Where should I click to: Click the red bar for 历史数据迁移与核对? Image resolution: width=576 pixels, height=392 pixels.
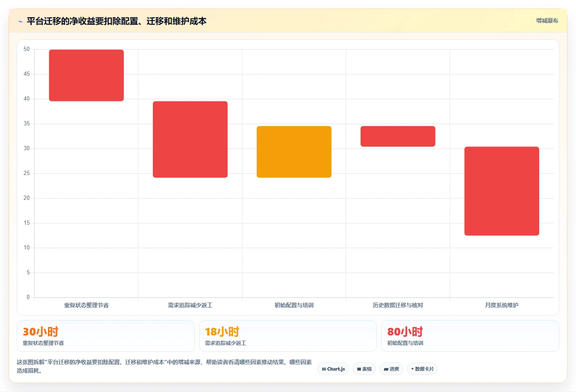pyautogui.click(x=398, y=137)
